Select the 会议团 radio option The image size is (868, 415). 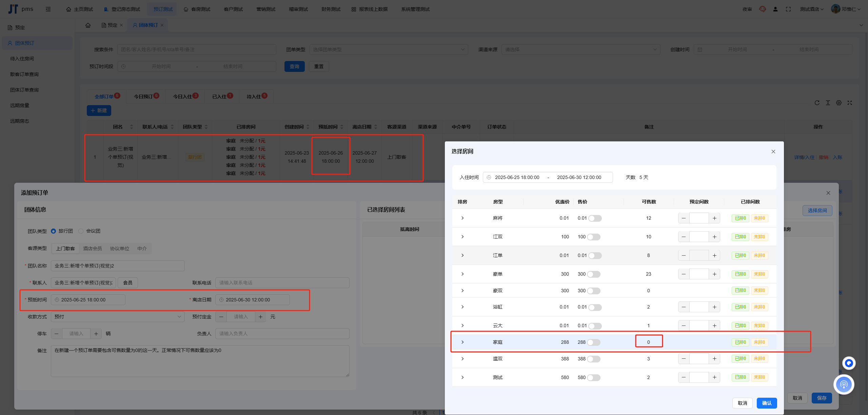coord(81,231)
